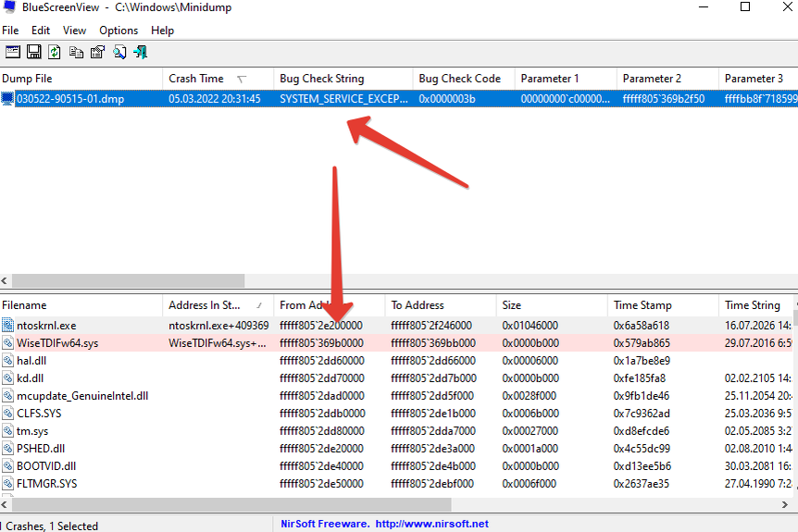The image size is (798, 532).
Task: Click the Refresh toolbar icon
Action: click(x=55, y=52)
